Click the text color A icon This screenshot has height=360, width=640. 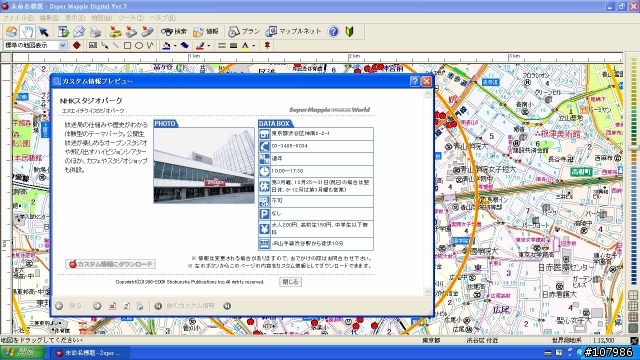click(x=245, y=45)
